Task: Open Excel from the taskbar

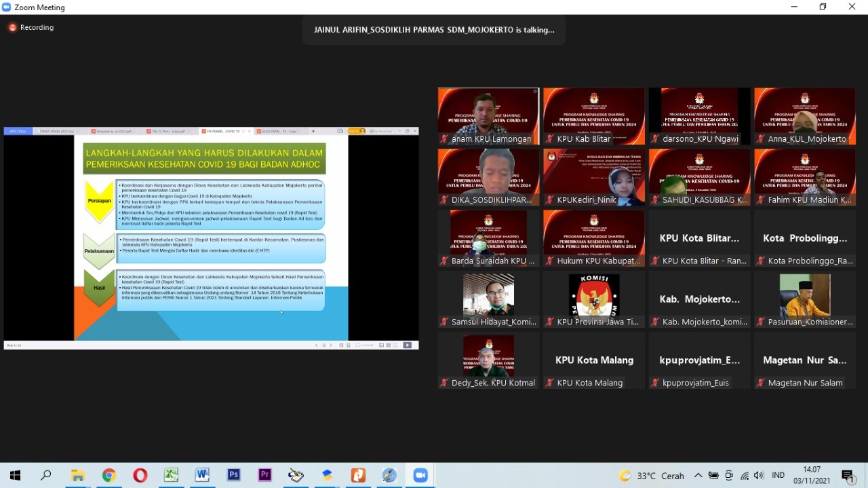Action: point(171,476)
